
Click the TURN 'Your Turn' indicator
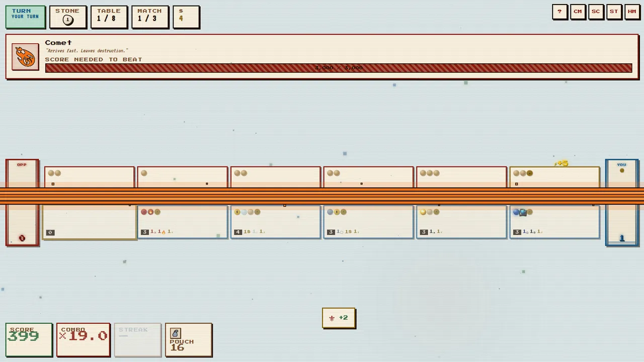[25, 17]
